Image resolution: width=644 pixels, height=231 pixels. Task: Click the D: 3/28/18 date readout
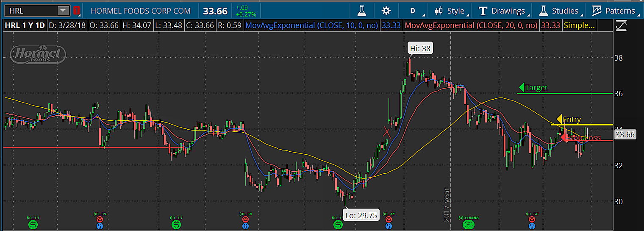pyautogui.click(x=67, y=26)
